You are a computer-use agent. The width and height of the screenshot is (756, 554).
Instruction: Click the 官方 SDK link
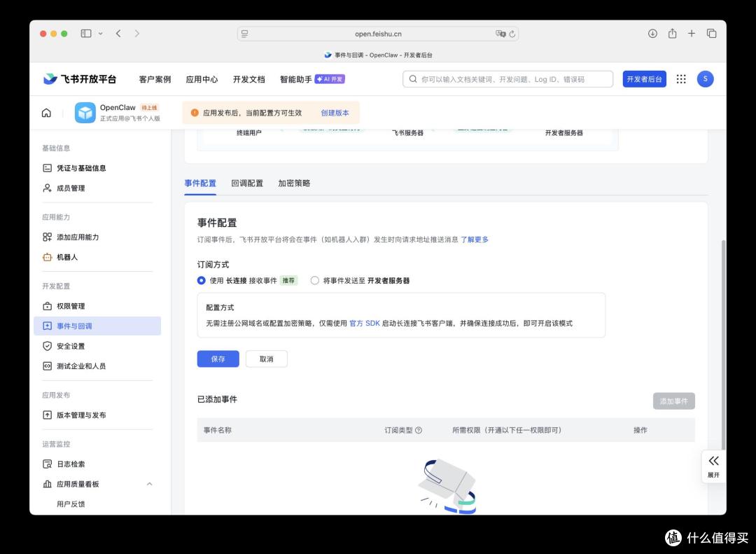(x=365, y=324)
